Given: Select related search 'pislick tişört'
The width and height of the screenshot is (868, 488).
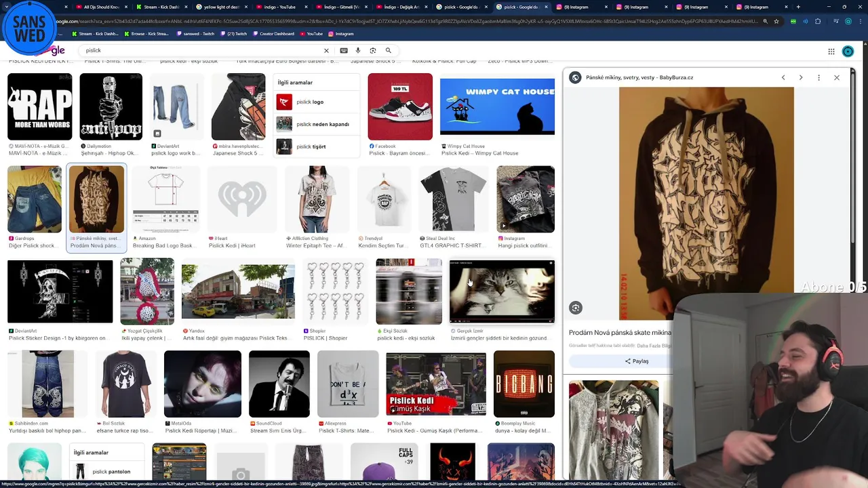Looking at the screenshot, I should 316,146.
